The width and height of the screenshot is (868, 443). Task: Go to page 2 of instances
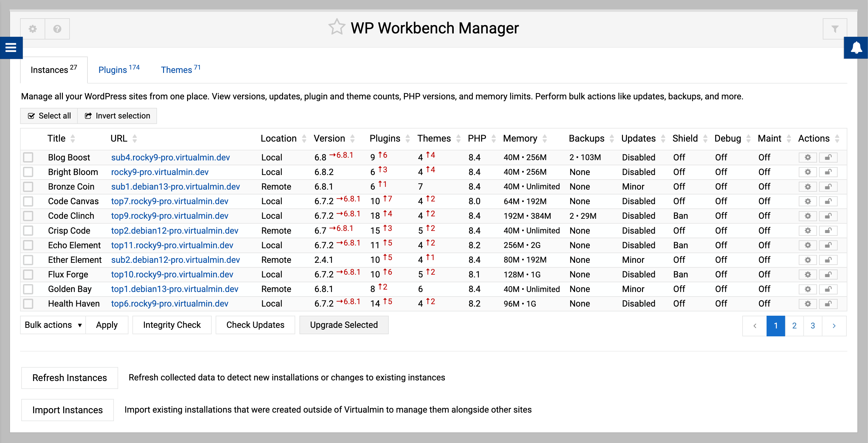[x=794, y=326]
